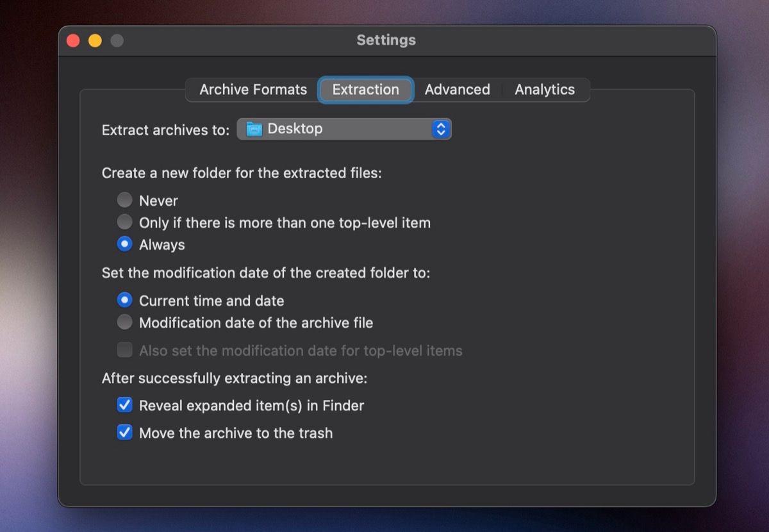Go to the Analytics tab
Screen dimensions: 769x532
click(x=545, y=90)
